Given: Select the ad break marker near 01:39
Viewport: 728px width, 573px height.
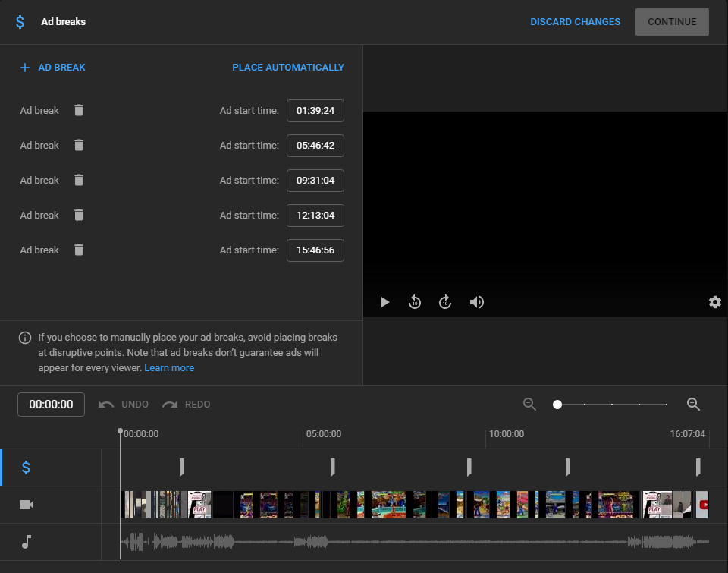Looking at the screenshot, I should click(181, 467).
